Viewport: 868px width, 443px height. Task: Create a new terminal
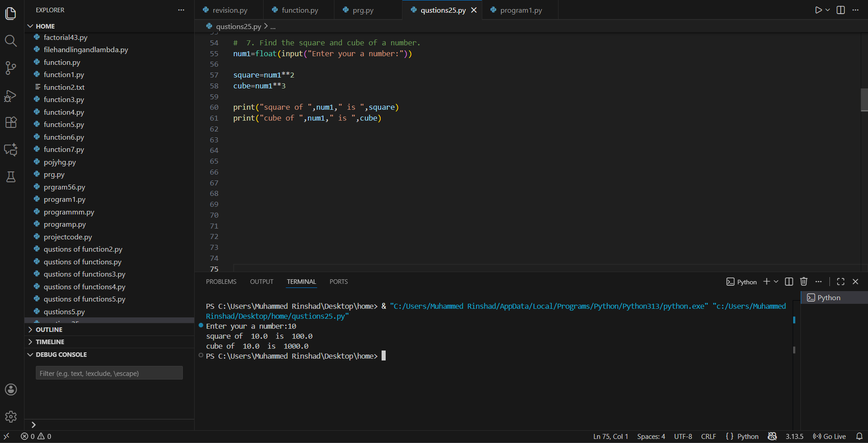(767, 281)
